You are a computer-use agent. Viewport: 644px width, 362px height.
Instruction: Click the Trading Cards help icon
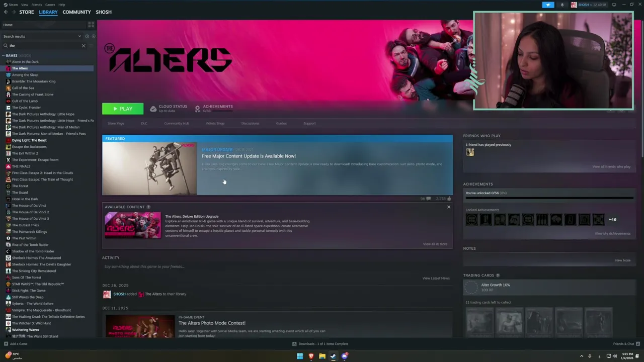[498, 276]
